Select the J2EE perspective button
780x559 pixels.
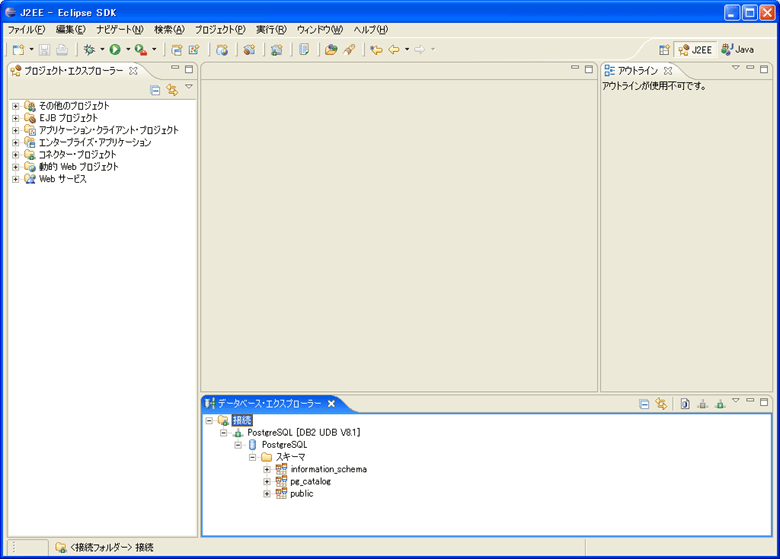(x=695, y=49)
